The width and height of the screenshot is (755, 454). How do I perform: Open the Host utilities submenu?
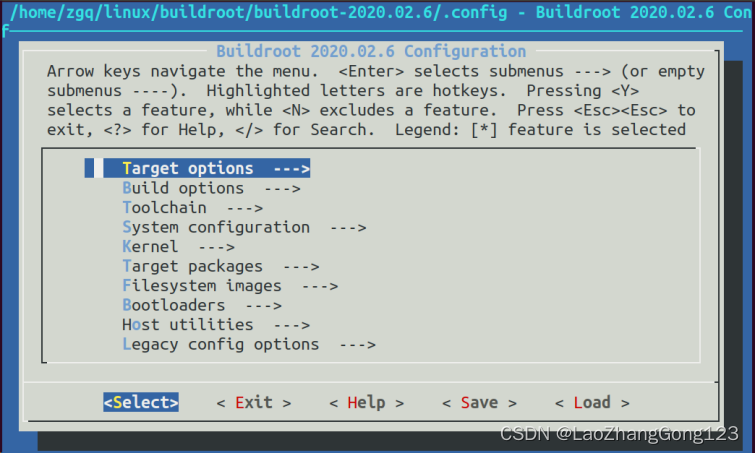point(216,325)
